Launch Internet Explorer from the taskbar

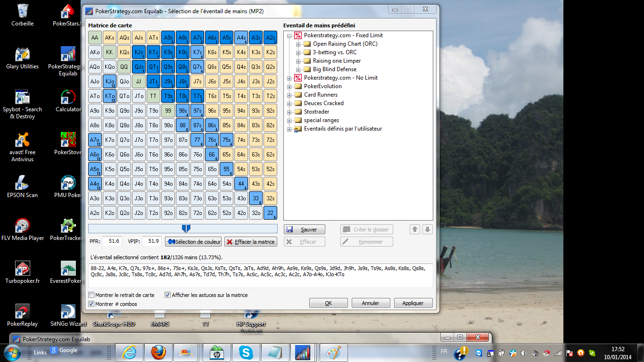click(x=129, y=353)
